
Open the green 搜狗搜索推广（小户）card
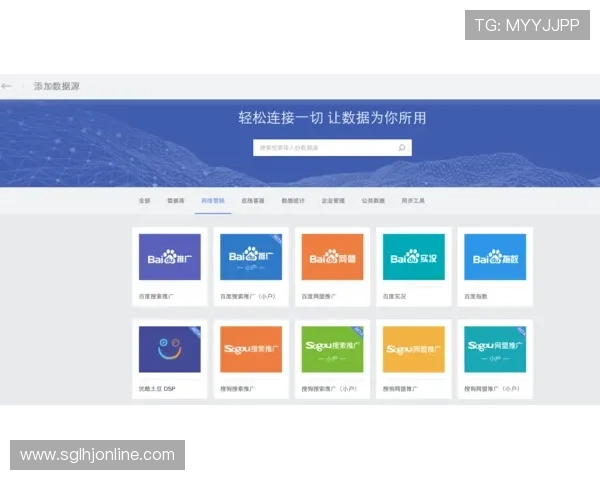pos(333,359)
